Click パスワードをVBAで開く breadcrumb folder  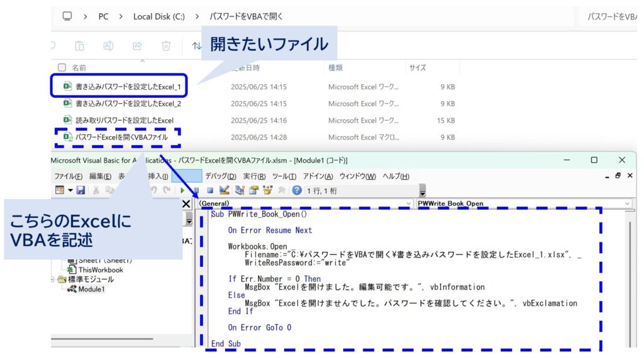[x=246, y=17]
